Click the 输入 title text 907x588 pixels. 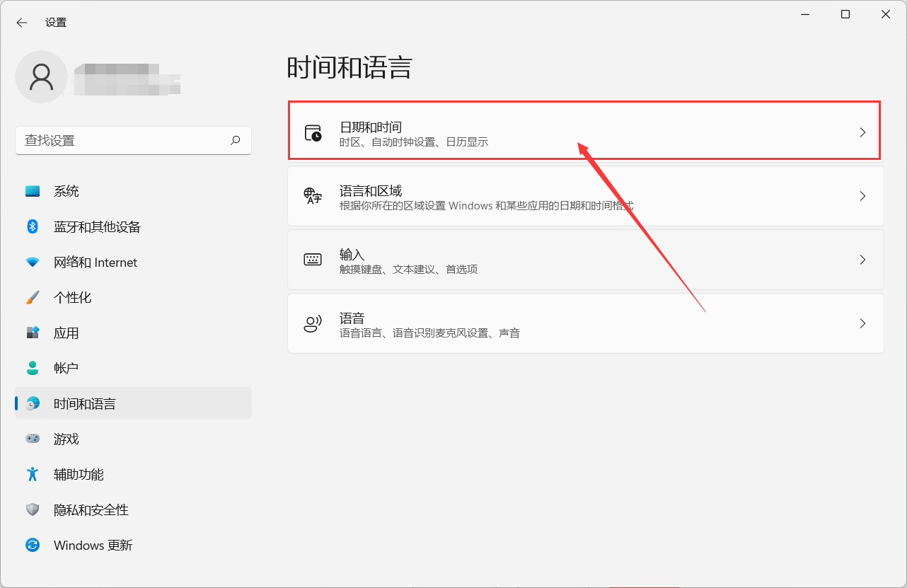pos(352,254)
